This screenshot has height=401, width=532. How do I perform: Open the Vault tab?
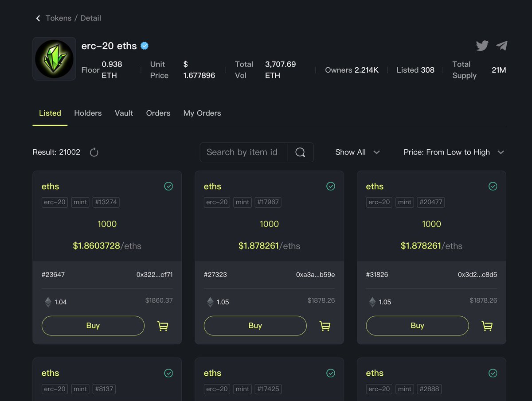click(x=124, y=113)
